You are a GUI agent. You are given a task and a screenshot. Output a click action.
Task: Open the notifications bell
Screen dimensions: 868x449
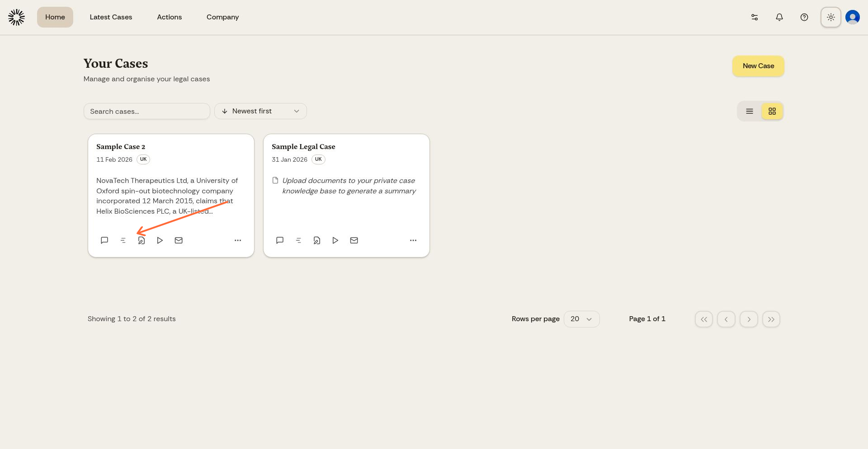(x=779, y=17)
